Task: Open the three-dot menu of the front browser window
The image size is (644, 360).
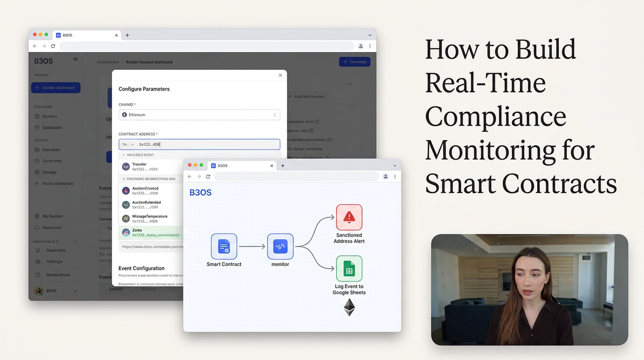Action: click(x=395, y=176)
